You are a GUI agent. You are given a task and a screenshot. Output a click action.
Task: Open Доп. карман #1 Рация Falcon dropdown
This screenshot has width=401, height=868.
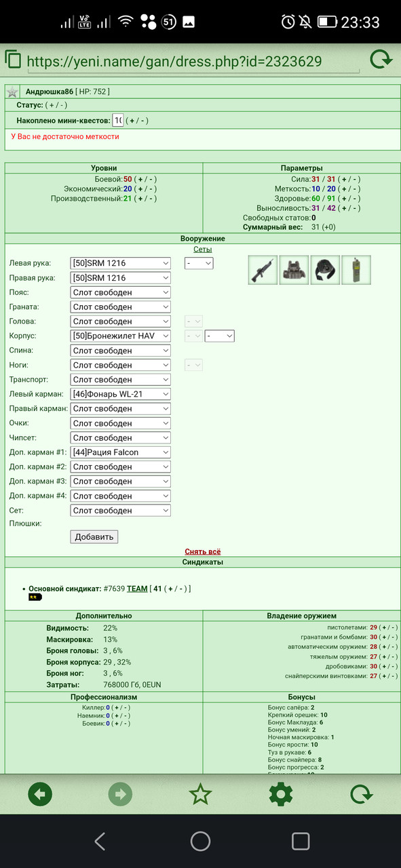click(120, 452)
